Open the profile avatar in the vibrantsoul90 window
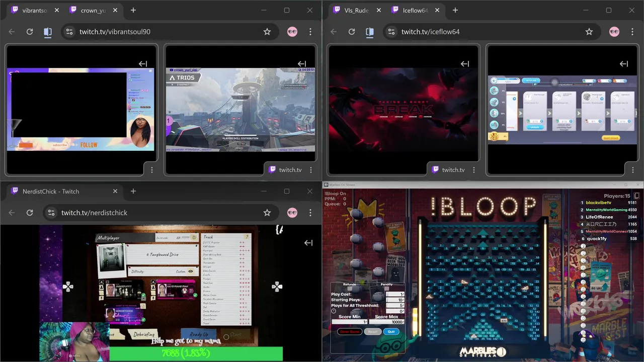This screenshot has height=362, width=644. pos(292,32)
